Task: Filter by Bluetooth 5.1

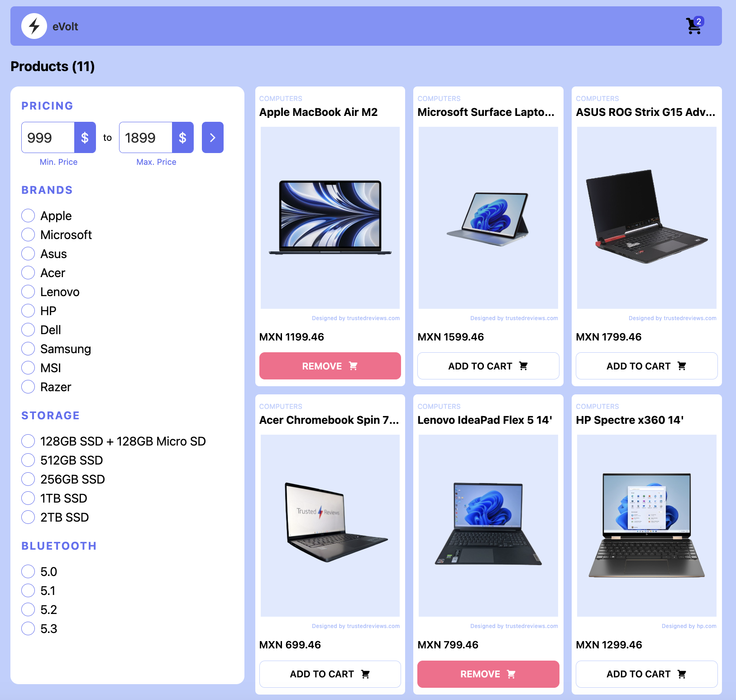Action: [28, 590]
